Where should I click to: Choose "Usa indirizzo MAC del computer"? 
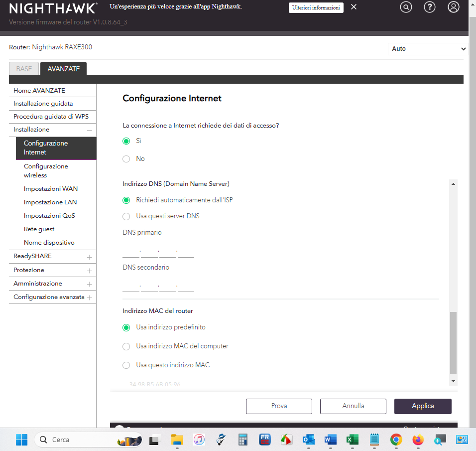[126, 346]
